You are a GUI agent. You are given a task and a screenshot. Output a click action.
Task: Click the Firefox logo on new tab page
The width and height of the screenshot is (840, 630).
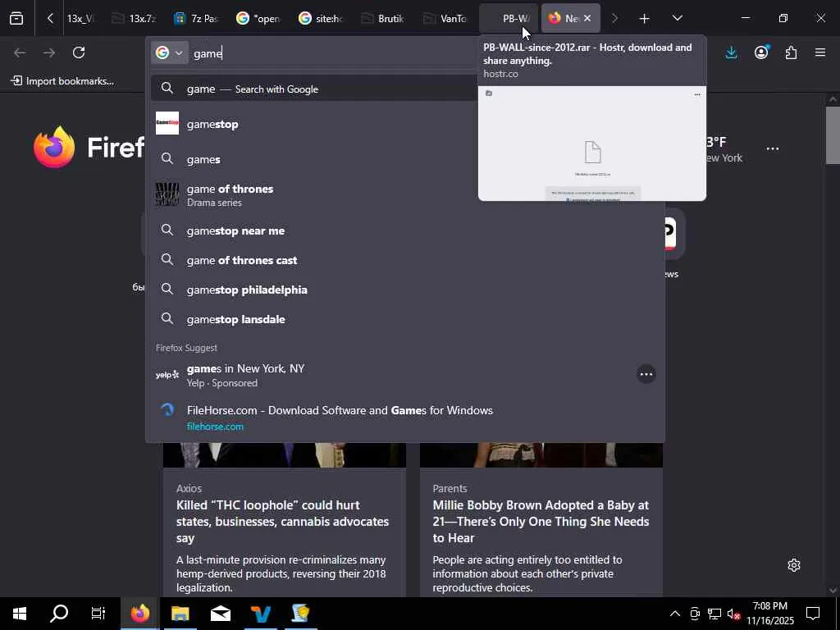[54, 147]
